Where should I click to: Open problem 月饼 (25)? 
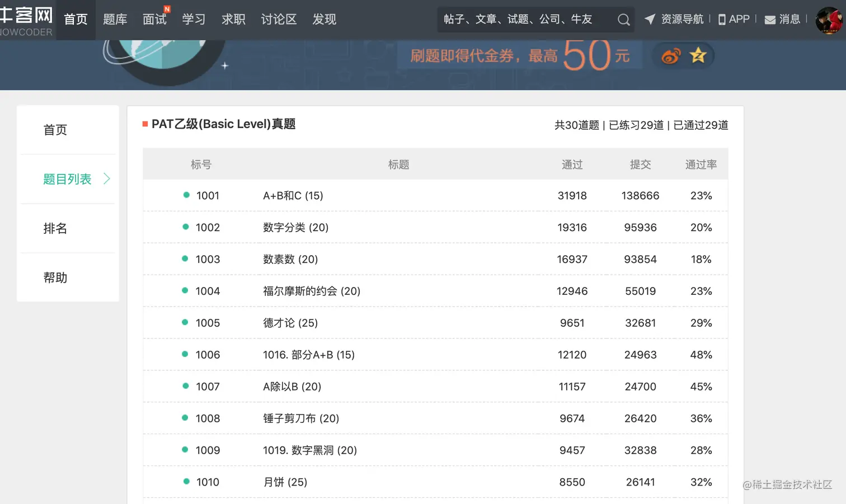pyautogui.click(x=285, y=482)
